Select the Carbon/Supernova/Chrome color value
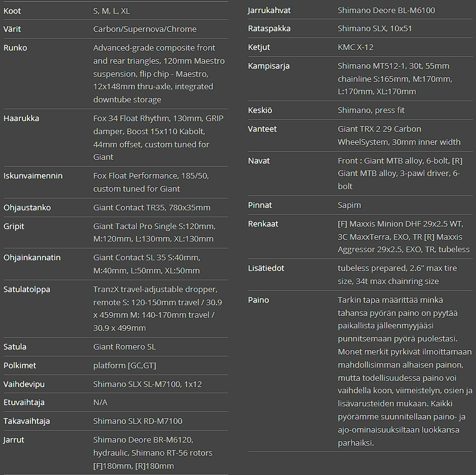Image resolution: width=476 pixels, height=475 pixels. tap(145, 29)
